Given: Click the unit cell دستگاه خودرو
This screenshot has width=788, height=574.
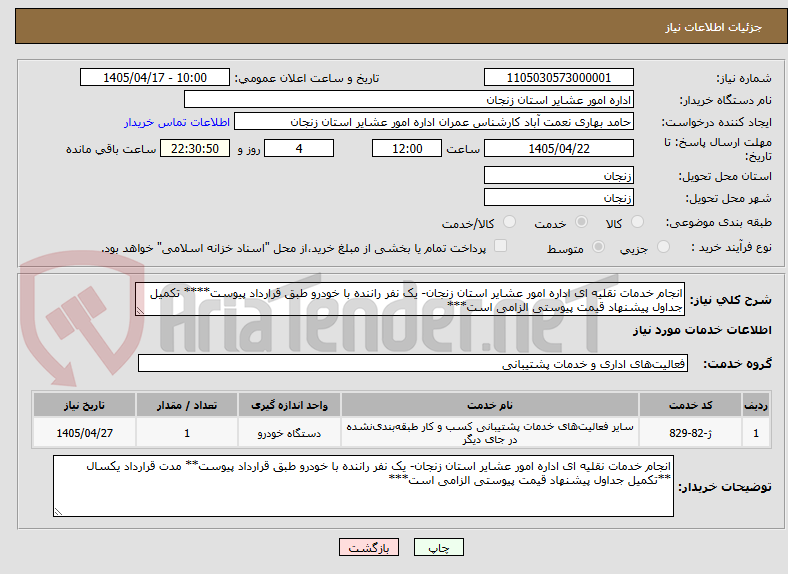Looking at the screenshot, I should (x=289, y=433).
